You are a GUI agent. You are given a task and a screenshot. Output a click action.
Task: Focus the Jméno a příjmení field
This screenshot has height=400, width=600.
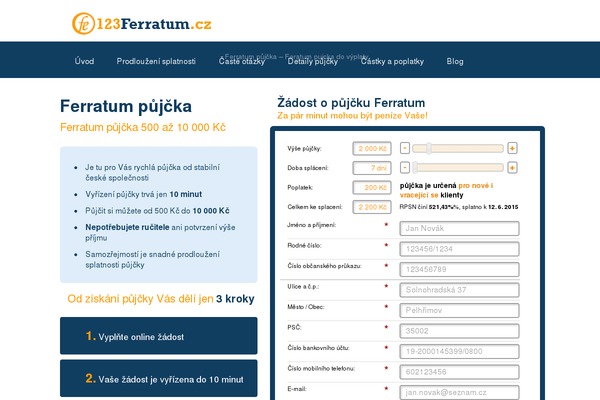coord(459,229)
